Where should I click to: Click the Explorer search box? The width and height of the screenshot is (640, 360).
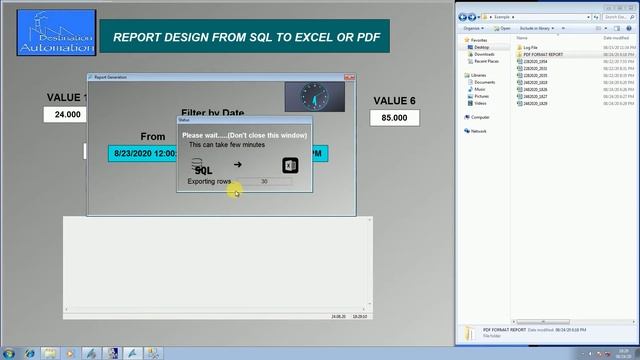618,17
